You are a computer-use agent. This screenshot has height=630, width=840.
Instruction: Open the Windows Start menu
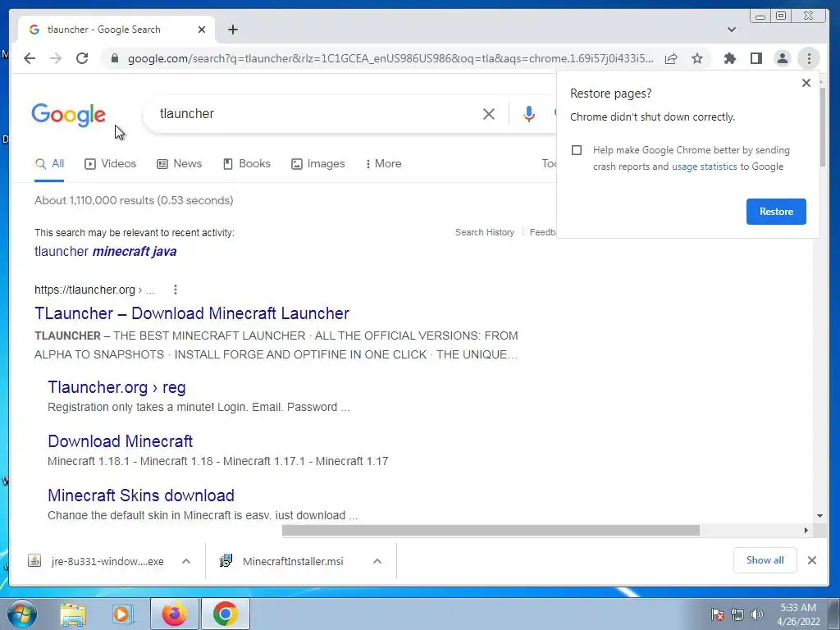click(21, 614)
